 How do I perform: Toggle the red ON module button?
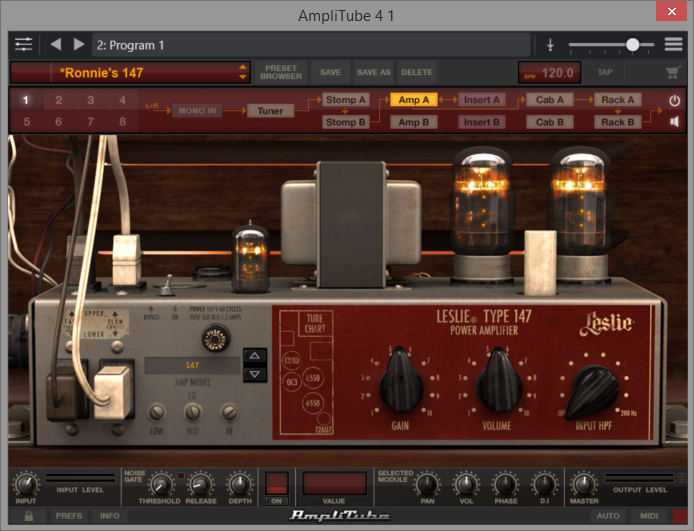tap(277, 483)
